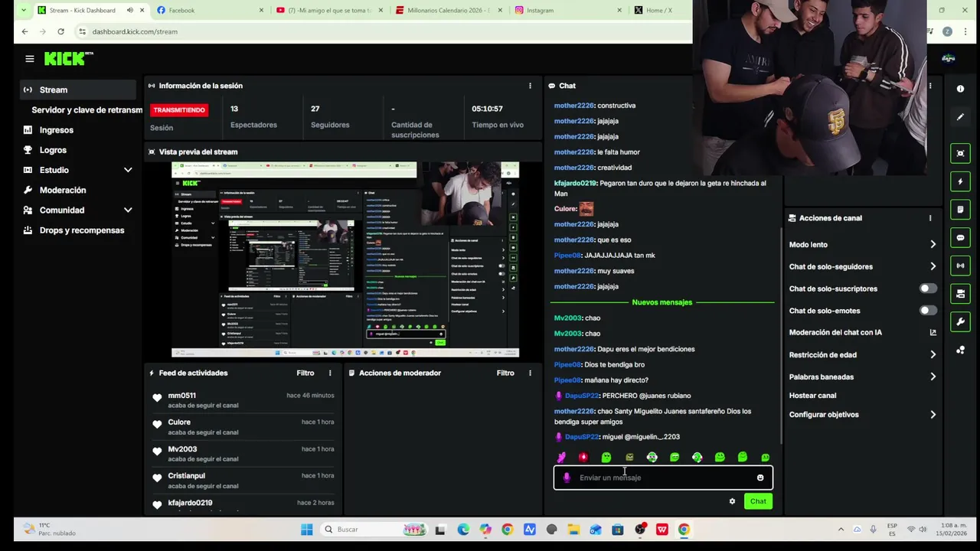Open Acciones de moderador Filtro dropdown
The height and width of the screenshot is (551, 980).
pyautogui.click(x=505, y=373)
